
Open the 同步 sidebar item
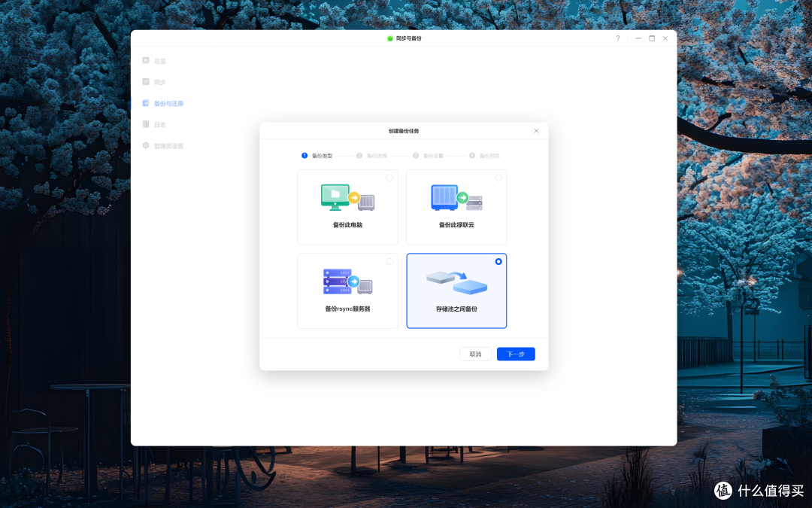tap(154, 82)
